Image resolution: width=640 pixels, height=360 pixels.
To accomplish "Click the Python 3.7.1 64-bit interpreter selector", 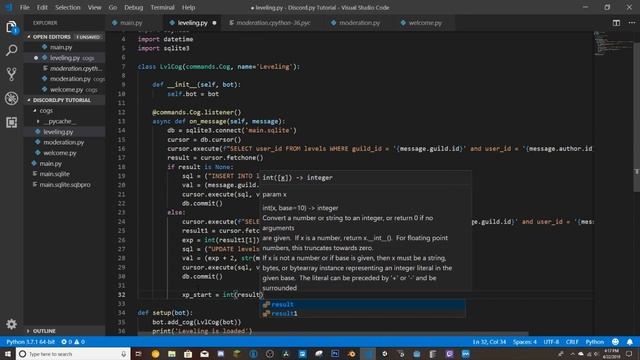I will point(31,342).
